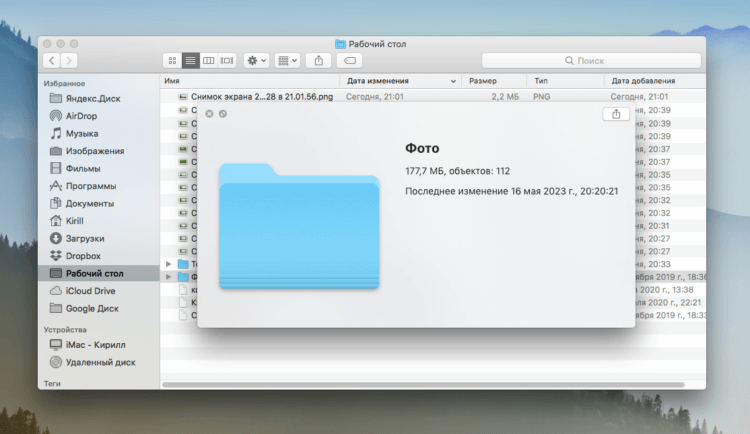Open Изображения folder in sidebar

pyautogui.click(x=95, y=151)
